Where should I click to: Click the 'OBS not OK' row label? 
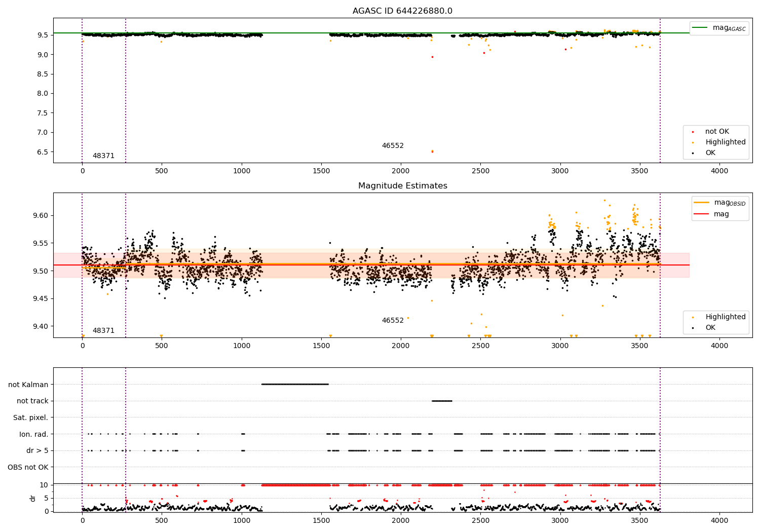coord(28,467)
